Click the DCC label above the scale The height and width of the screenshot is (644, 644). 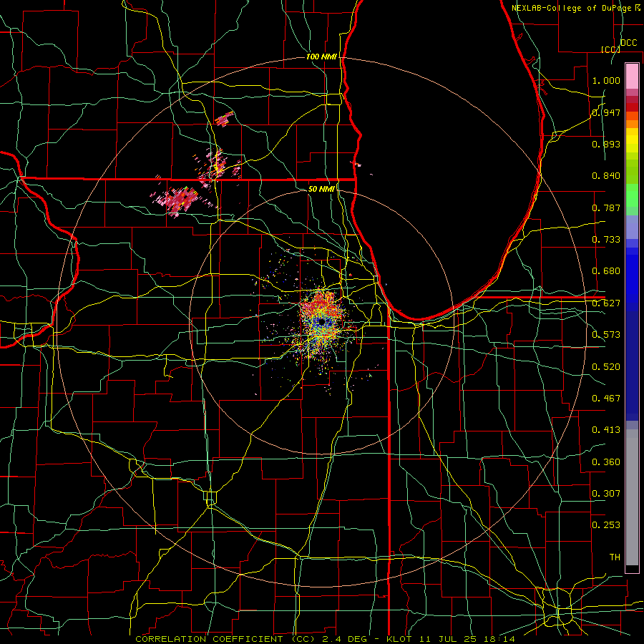[x=629, y=43]
